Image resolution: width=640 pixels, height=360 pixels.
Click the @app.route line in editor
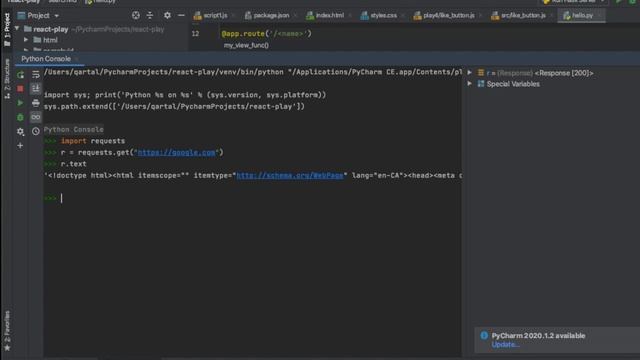click(x=266, y=34)
